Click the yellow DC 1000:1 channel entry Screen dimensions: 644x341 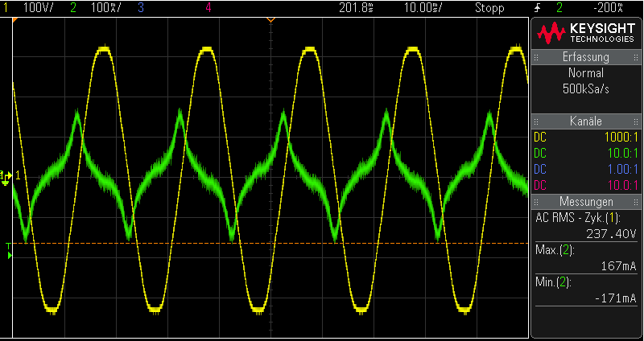[x=585, y=137]
